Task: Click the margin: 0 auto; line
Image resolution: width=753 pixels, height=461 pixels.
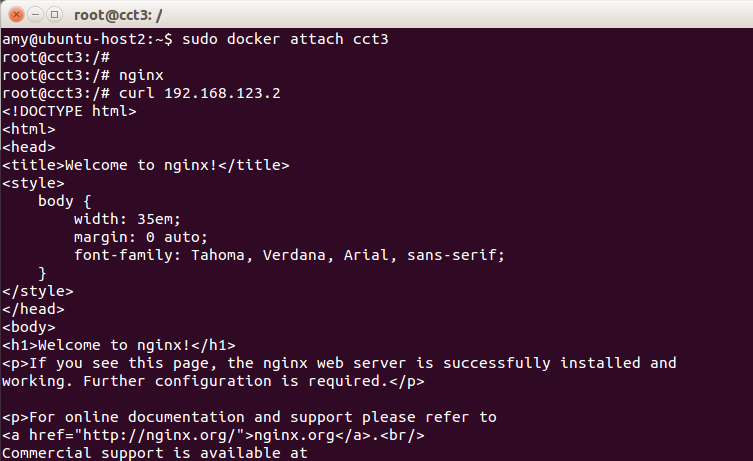Action: click(141, 237)
